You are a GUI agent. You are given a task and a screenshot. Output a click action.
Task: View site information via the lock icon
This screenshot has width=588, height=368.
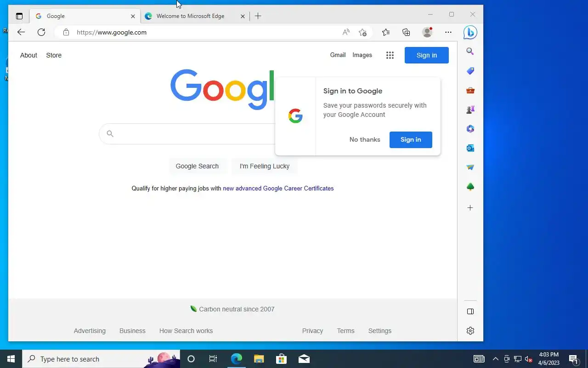coord(66,32)
